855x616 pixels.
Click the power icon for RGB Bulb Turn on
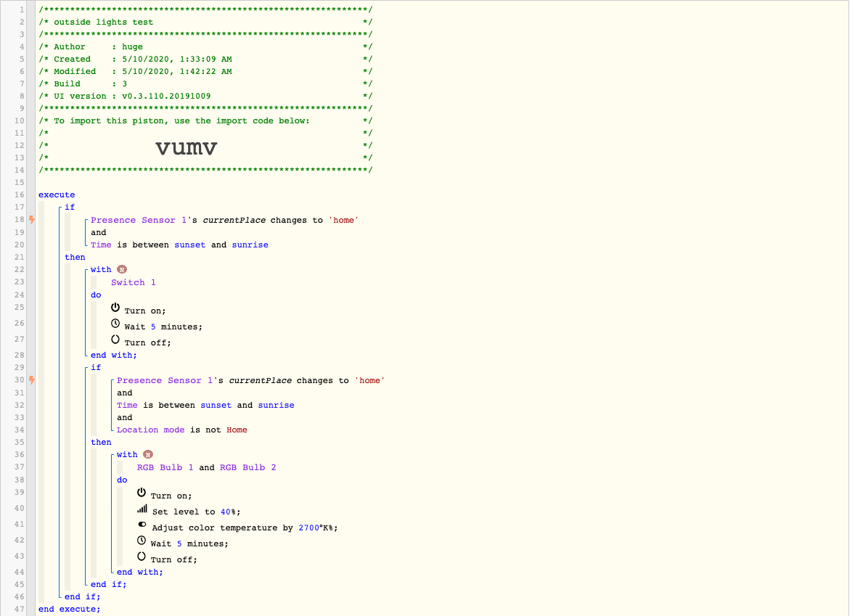pos(142,492)
